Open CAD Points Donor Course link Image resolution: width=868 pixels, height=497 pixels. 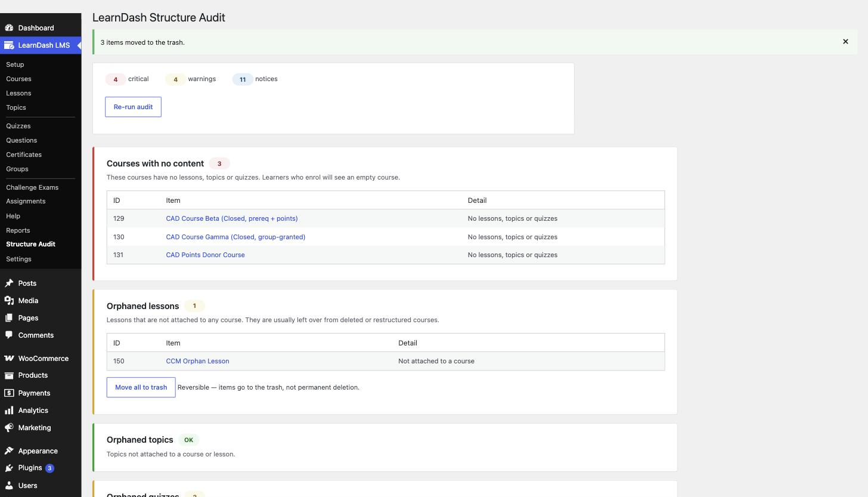tap(205, 255)
